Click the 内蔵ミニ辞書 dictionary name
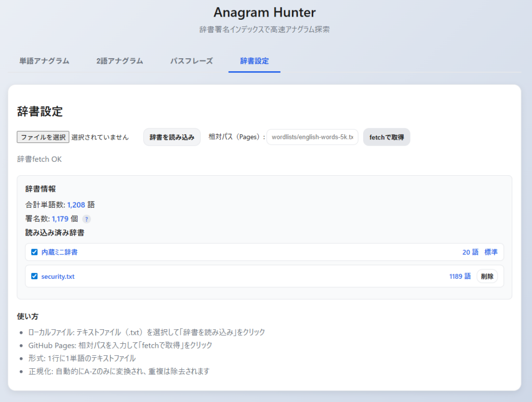The height and width of the screenshot is (402, 532). (60, 252)
